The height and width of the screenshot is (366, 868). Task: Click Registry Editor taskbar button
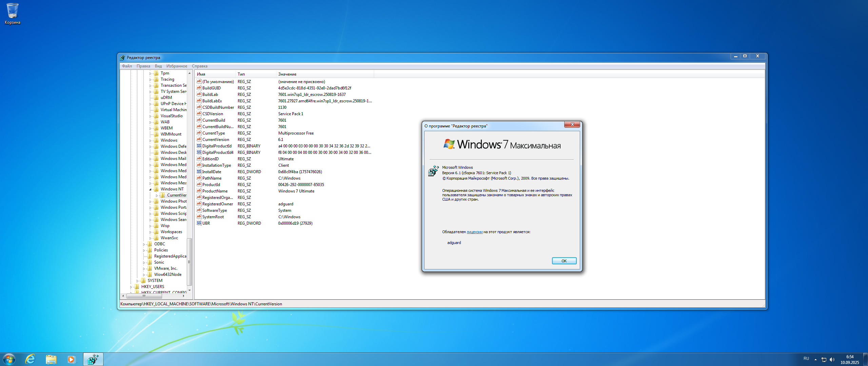pyautogui.click(x=93, y=359)
